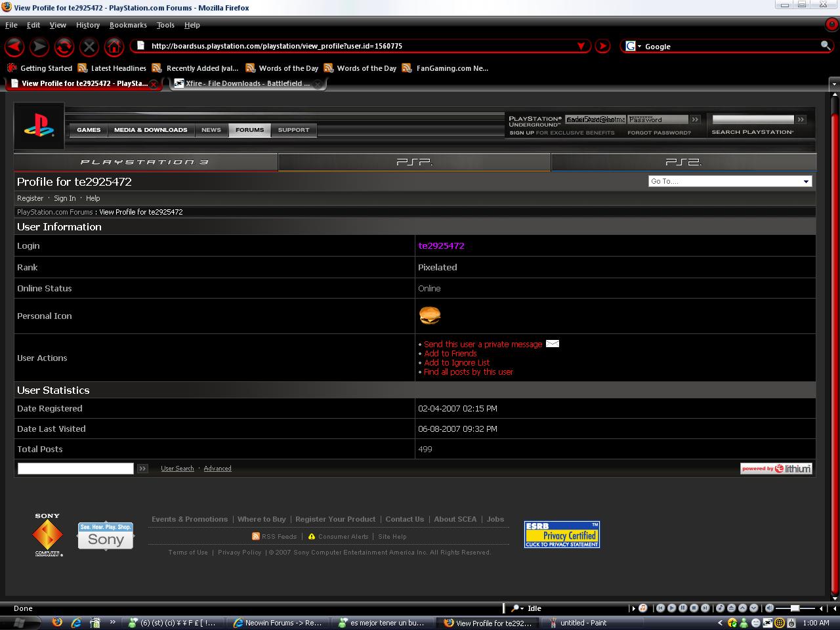
Task: Click the hamburger personal icon
Action: [430, 316]
